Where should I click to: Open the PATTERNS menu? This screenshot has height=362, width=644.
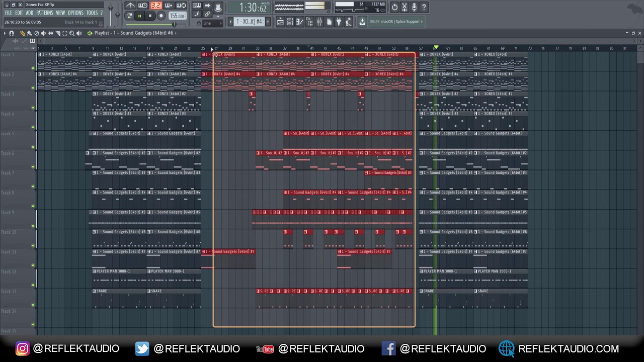click(45, 13)
